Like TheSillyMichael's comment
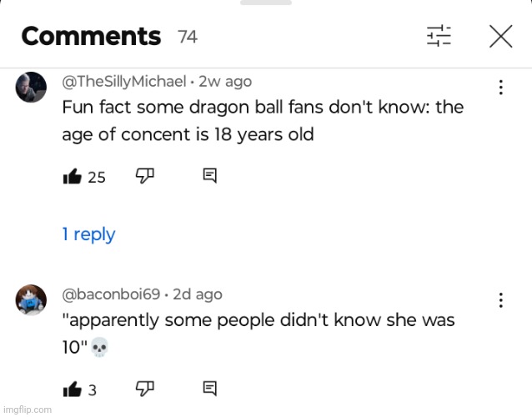This screenshot has height=417, width=532. pyautogui.click(x=73, y=176)
